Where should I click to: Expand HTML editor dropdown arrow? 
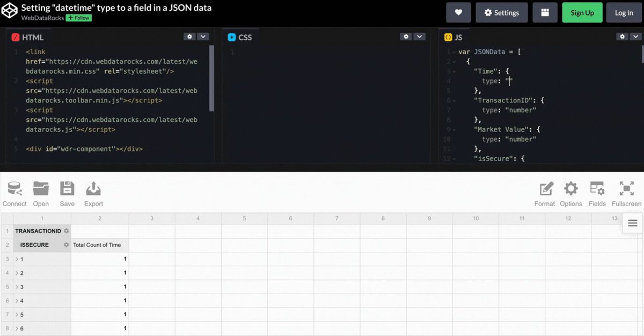coord(203,36)
